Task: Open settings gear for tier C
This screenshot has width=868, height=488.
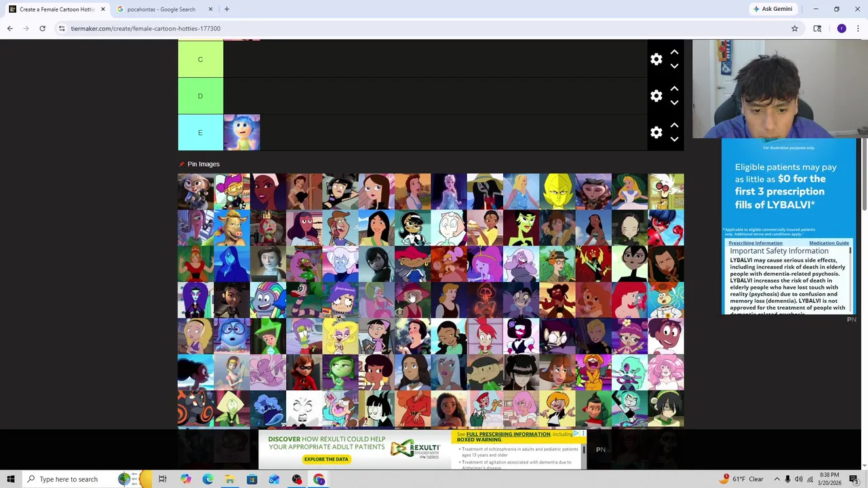Action: pos(656,60)
